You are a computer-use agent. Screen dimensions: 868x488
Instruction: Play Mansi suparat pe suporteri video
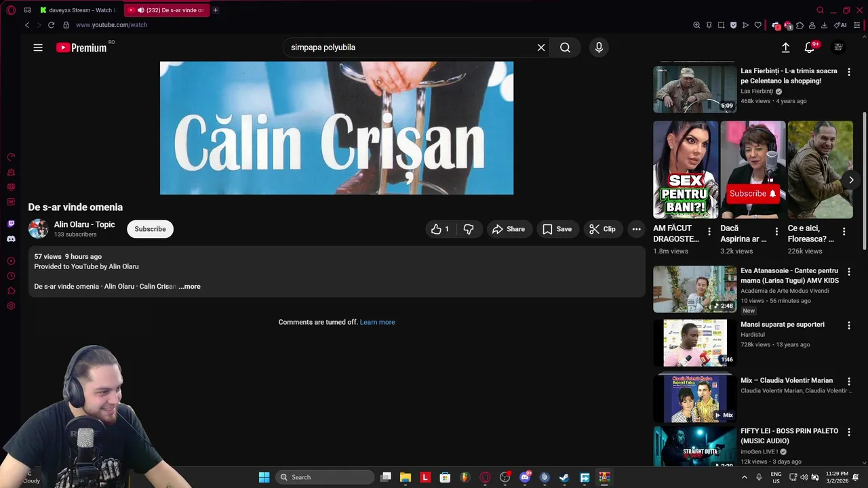(694, 343)
